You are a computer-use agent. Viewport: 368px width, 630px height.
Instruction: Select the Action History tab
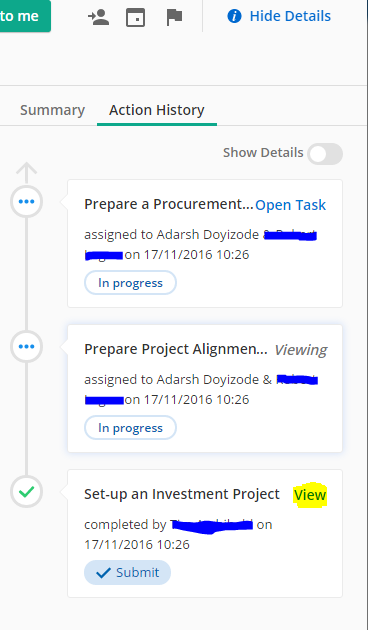click(x=157, y=110)
